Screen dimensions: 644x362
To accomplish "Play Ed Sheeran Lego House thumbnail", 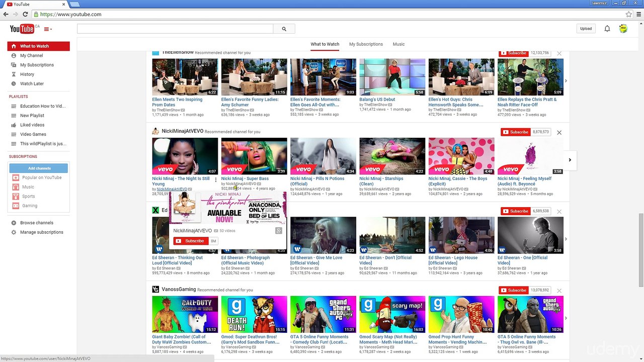I will click(461, 235).
